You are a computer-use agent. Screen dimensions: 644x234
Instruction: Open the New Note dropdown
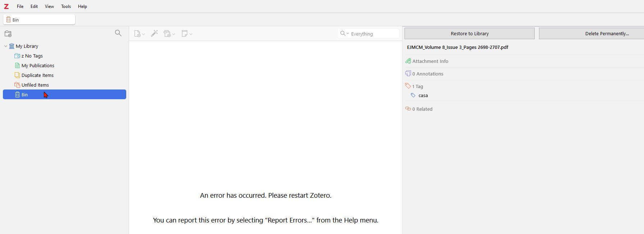187,34
